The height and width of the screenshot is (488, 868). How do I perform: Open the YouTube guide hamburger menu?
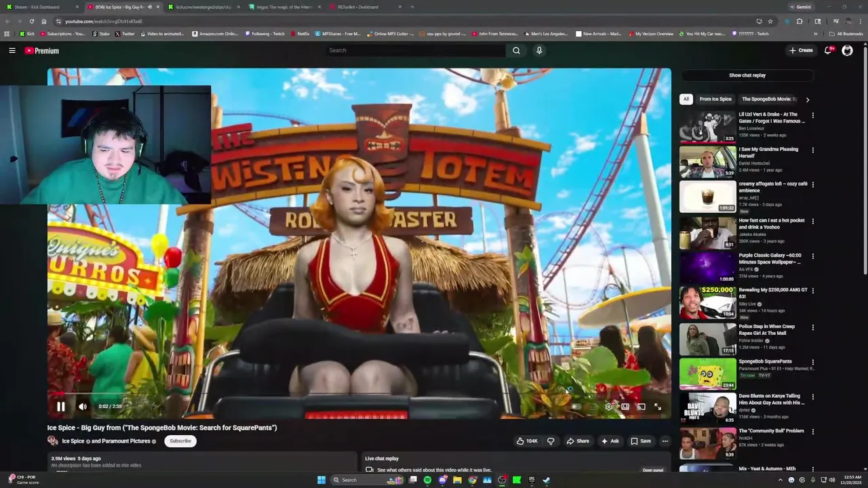(x=12, y=50)
